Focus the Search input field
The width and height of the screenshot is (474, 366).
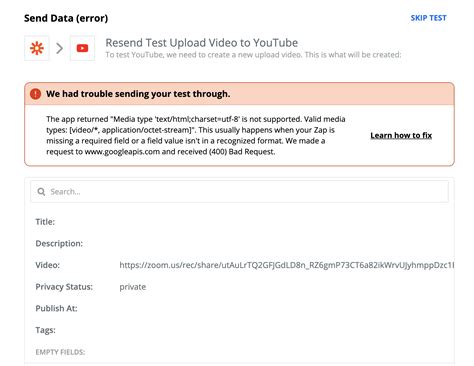tap(239, 192)
